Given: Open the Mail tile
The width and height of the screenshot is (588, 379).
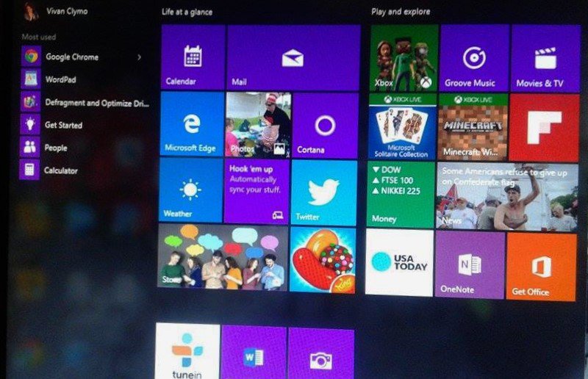Looking at the screenshot, I should pyautogui.click(x=293, y=58).
